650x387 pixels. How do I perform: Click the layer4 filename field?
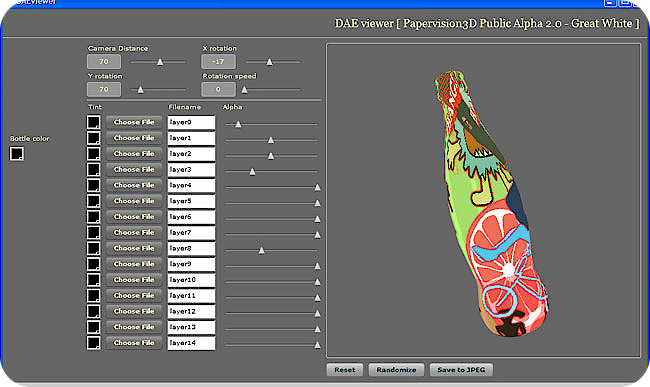point(192,186)
